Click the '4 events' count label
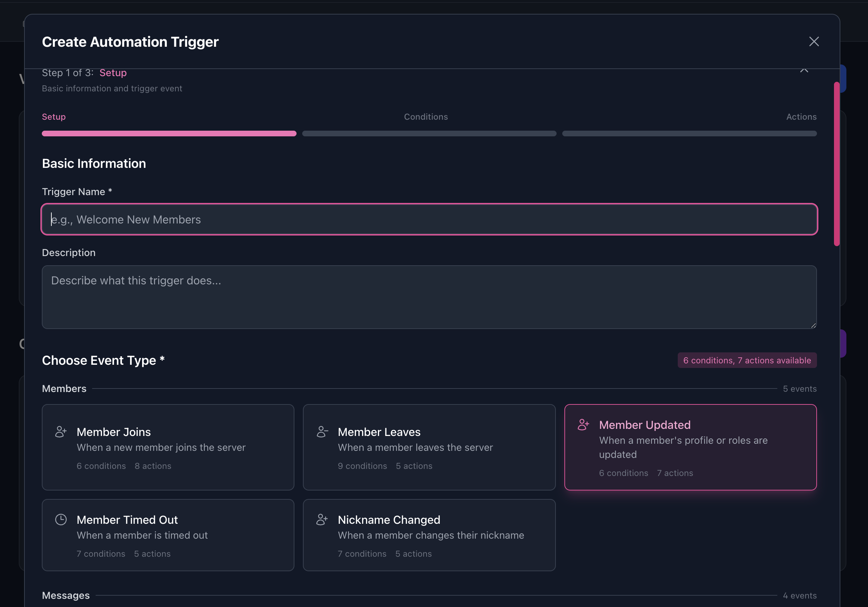Viewport: 868px width, 607px height. (x=800, y=595)
